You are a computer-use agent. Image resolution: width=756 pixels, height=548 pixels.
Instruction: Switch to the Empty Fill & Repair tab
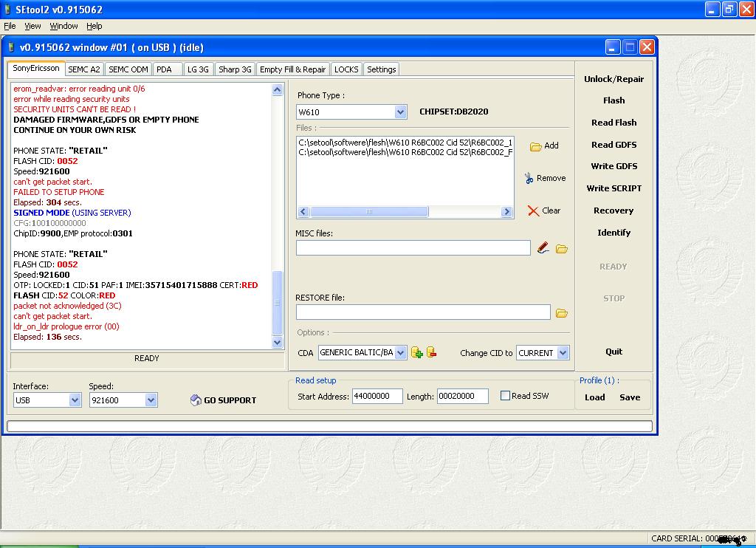pyautogui.click(x=292, y=69)
